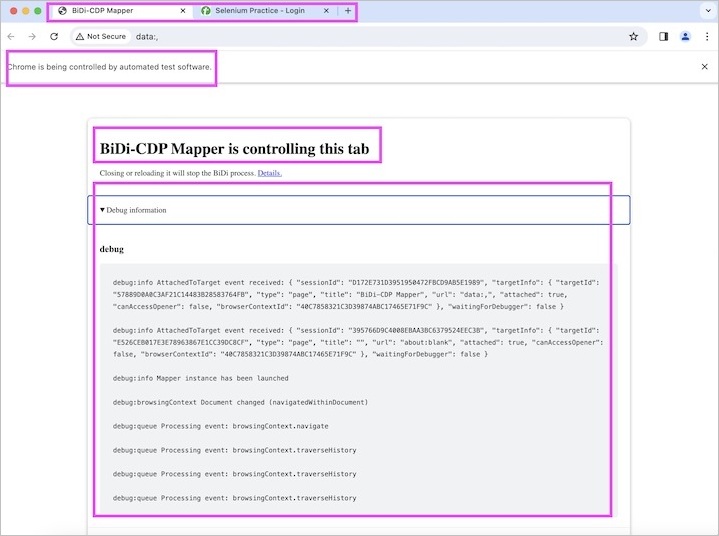Reload the current page
The image size is (719, 536).
click(x=54, y=37)
